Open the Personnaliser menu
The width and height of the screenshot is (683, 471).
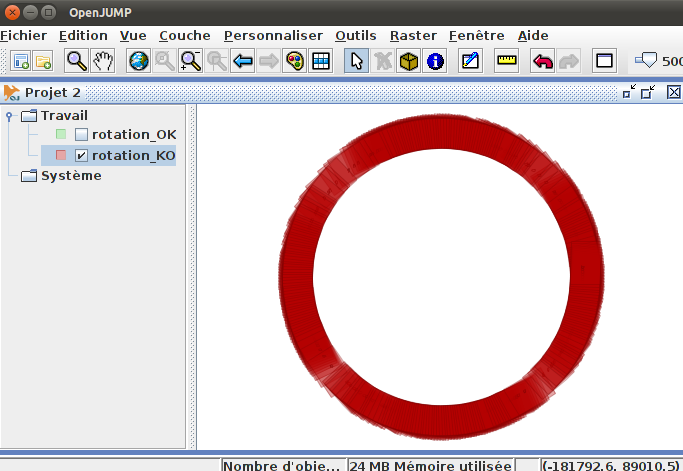[x=274, y=36]
